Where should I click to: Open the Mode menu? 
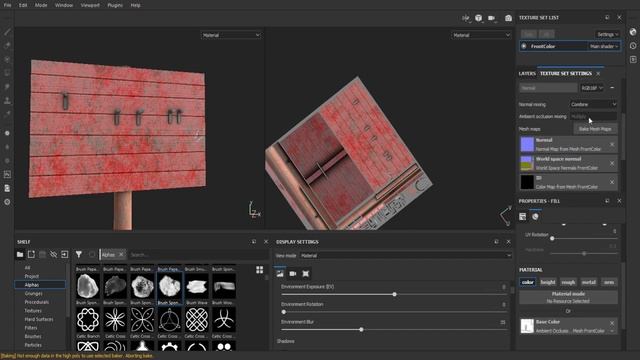(41, 5)
